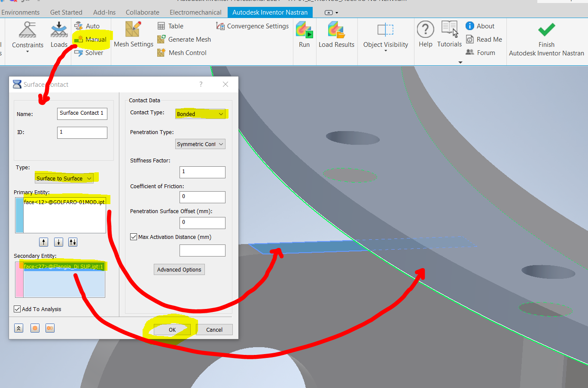Click Generate Mesh
Image resolution: width=588 pixels, height=388 pixels.
[184, 40]
